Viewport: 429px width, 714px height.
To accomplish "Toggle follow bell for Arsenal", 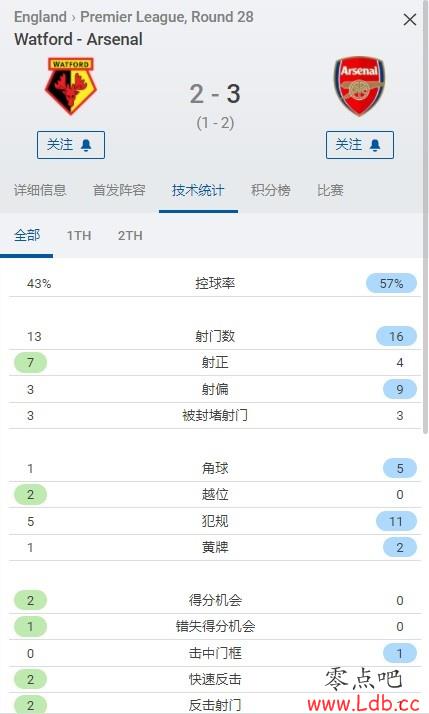I will pos(360,145).
